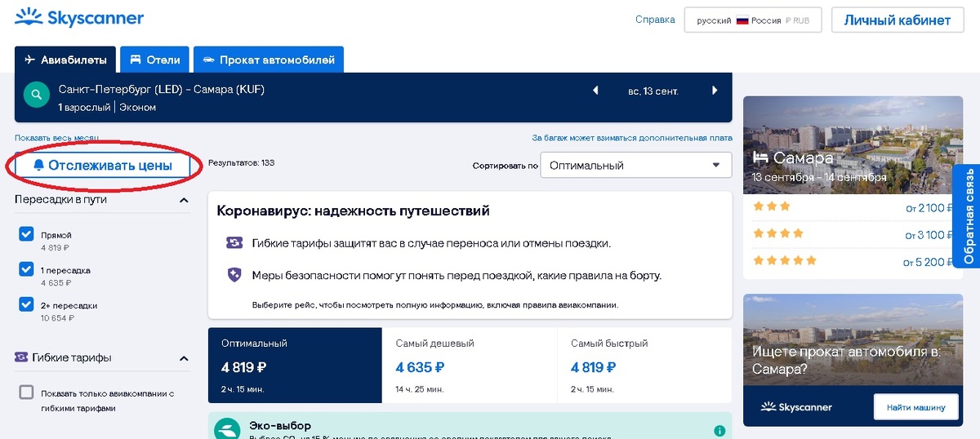Collapse the Гибкие тарифы section

pyautogui.click(x=184, y=358)
